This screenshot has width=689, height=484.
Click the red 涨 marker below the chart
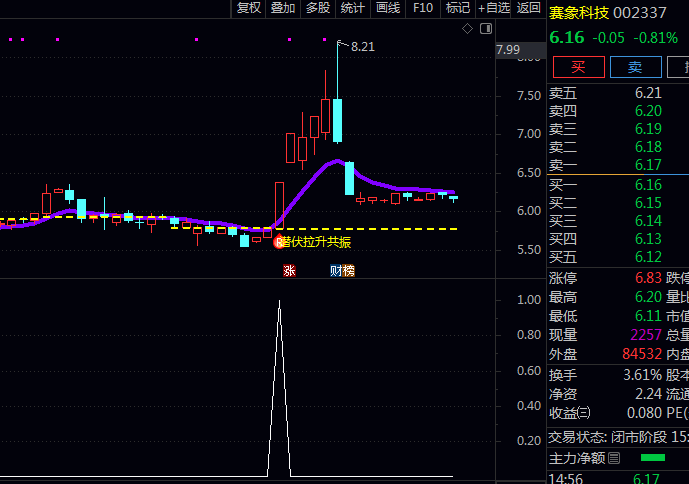click(289, 271)
